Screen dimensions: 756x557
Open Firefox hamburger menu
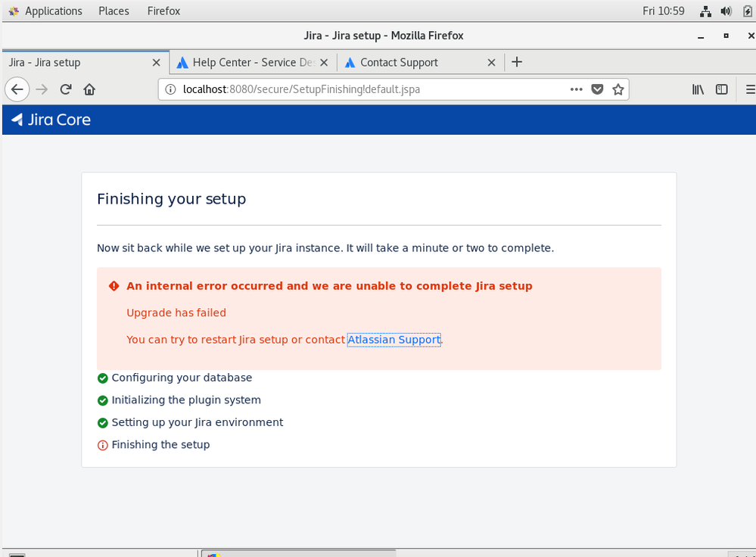[x=750, y=89]
